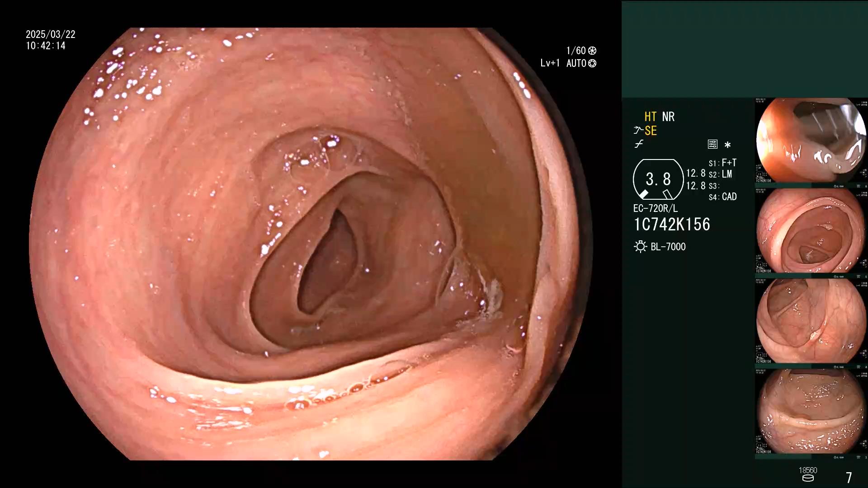Click the BL-7000 light source label
The height and width of the screenshot is (488, 868).
click(x=668, y=247)
